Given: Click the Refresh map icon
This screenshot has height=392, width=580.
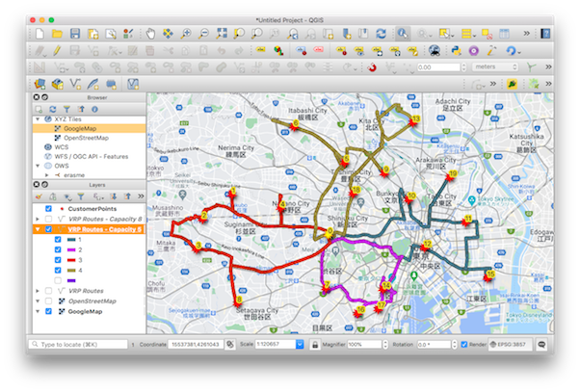Looking at the screenshot, I should tap(381, 34).
